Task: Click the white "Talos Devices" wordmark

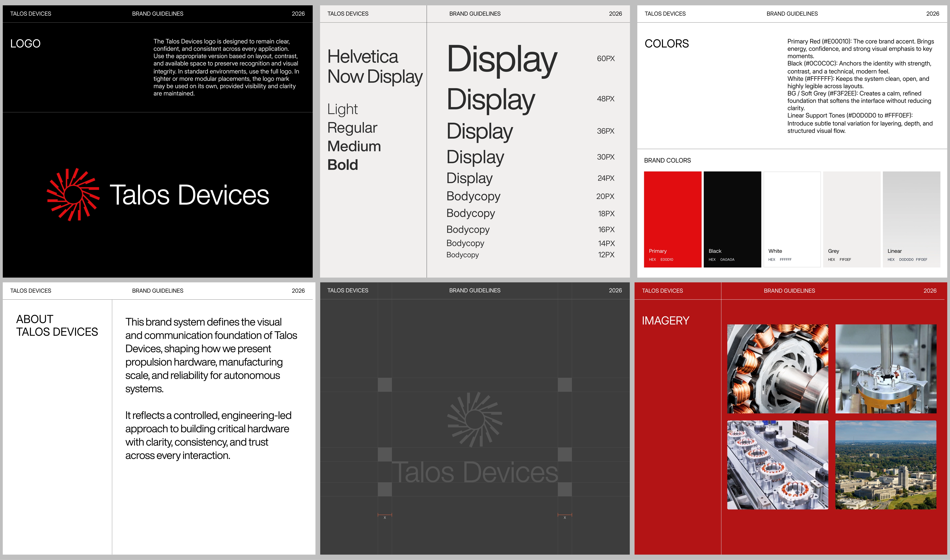Action: pos(189,195)
